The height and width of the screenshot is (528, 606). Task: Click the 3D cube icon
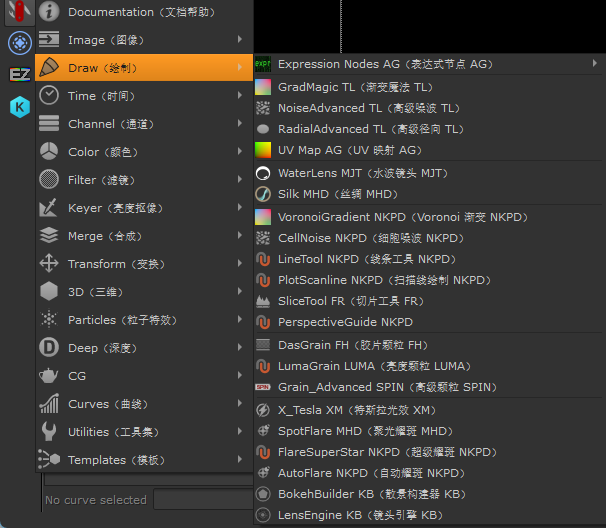coord(49,291)
